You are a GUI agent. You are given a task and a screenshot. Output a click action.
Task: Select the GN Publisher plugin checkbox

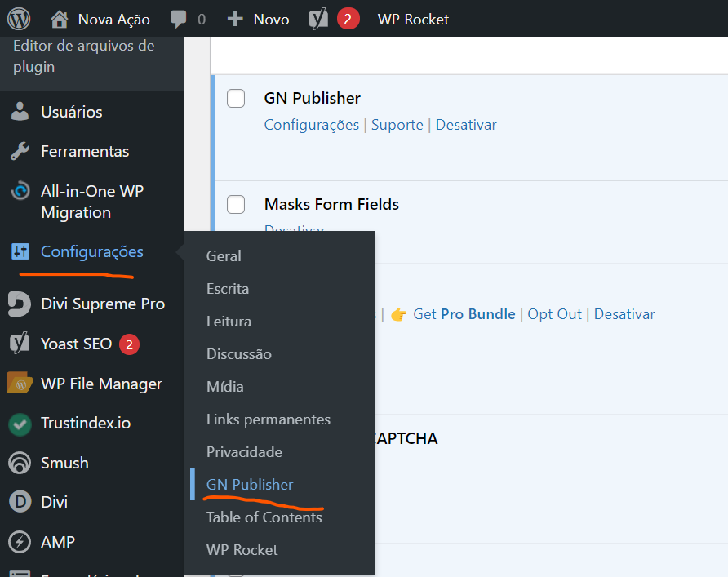235,98
